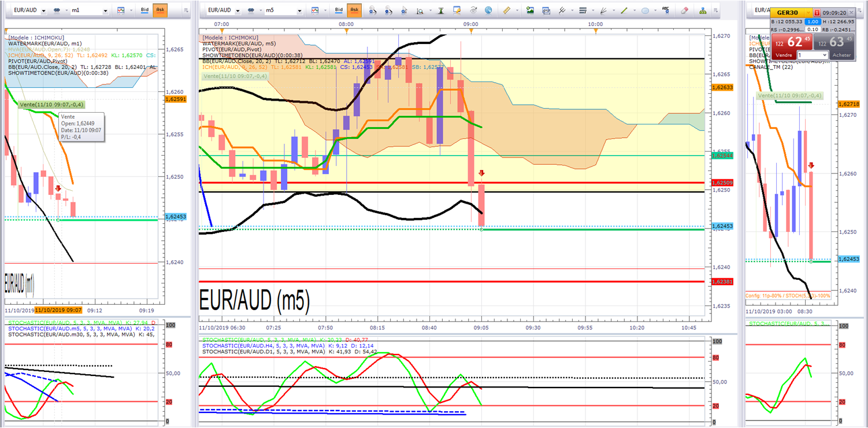Click the red sell arrow marker on m1 chart
Image resolution: width=868 pixels, height=428 pixels.
click(58, 189)
